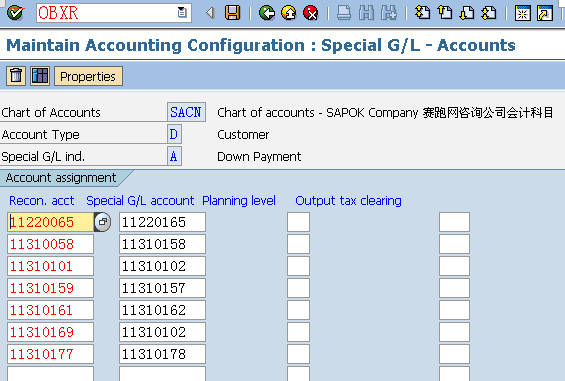Screen dimensions: 565x381
Task: Click the Find Next binoculars icon
Action: click(x=389, y=13)
